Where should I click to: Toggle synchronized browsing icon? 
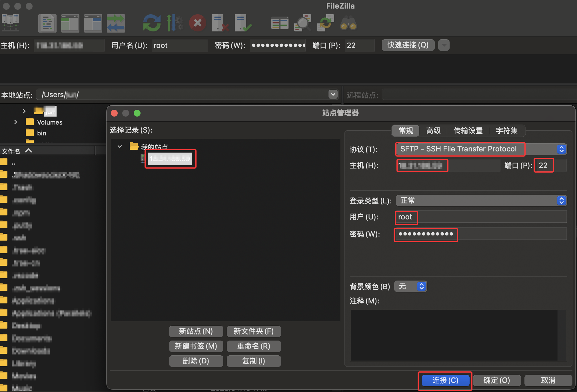click(326, 23)
